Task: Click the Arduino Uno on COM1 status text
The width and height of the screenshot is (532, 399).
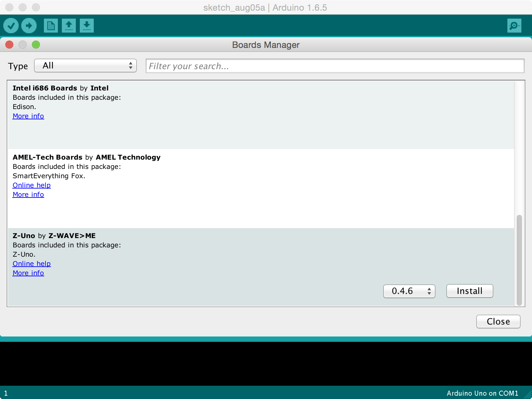Action: coord(482,393)
